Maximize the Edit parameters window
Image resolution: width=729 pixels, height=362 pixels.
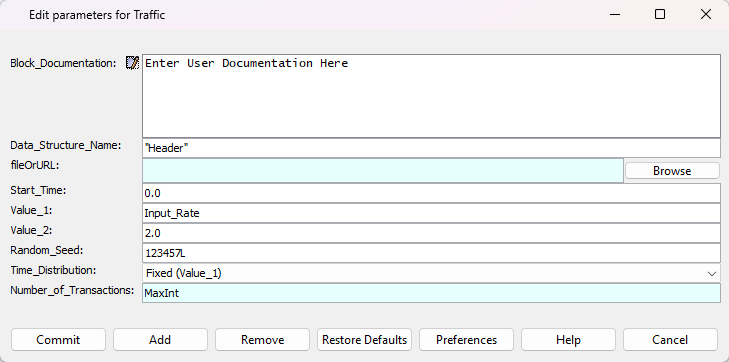click(660, 14)
